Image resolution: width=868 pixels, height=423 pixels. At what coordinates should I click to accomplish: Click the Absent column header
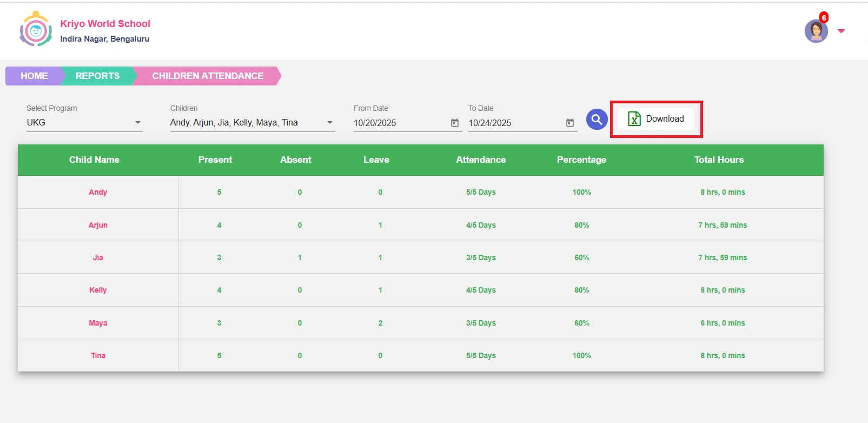click(296, 160)
